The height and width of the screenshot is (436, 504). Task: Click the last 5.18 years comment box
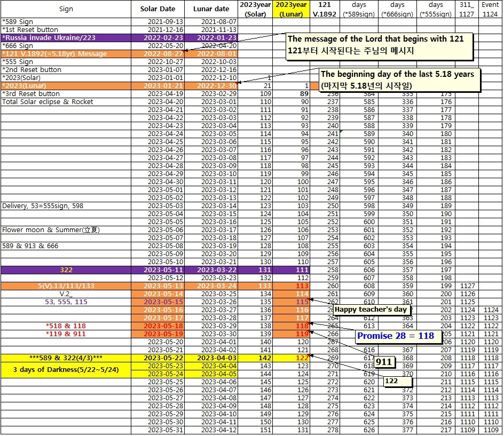point(399,80)
